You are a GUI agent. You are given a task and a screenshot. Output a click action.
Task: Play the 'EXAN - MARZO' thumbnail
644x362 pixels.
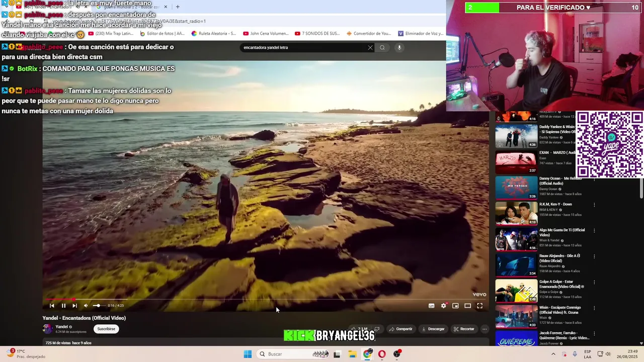[516, 162]
